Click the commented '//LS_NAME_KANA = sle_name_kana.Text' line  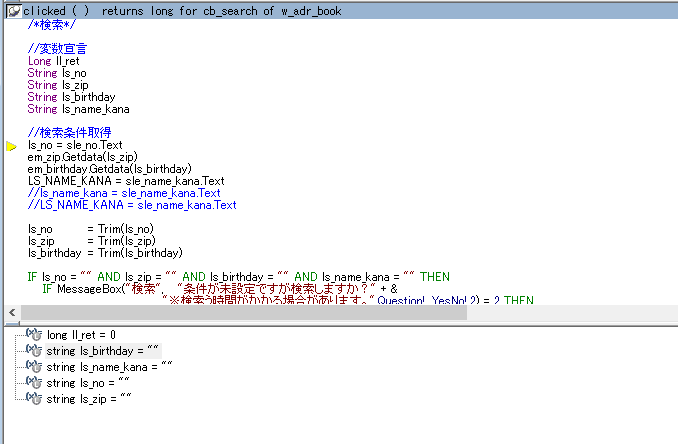coord(132,205)
